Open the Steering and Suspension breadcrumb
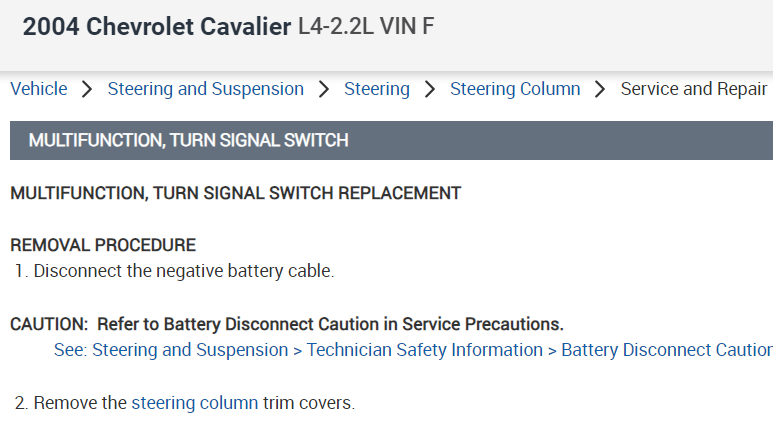The image size is (773, 446). click(205, 89)
